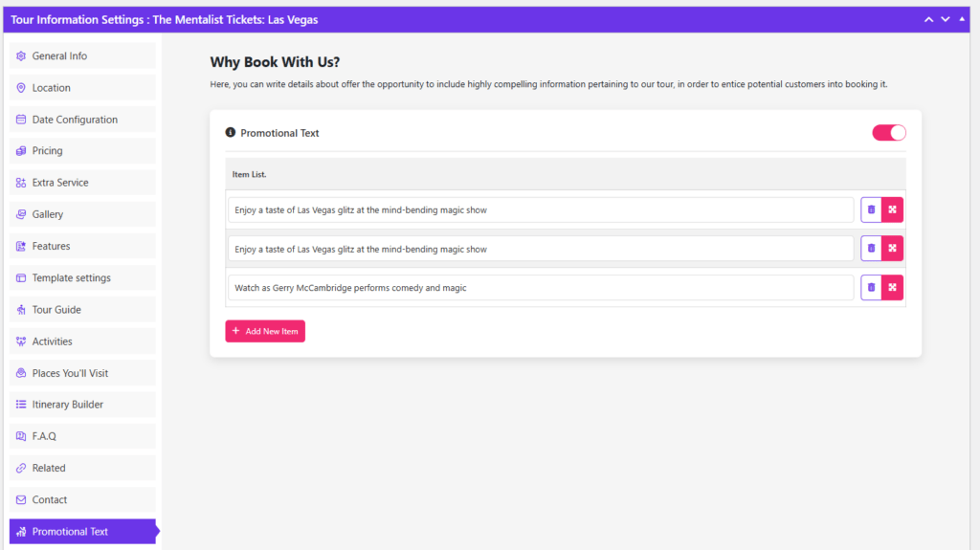Click the Template settings layout icon
Screen dimensions: 980x550
point(21,277)
